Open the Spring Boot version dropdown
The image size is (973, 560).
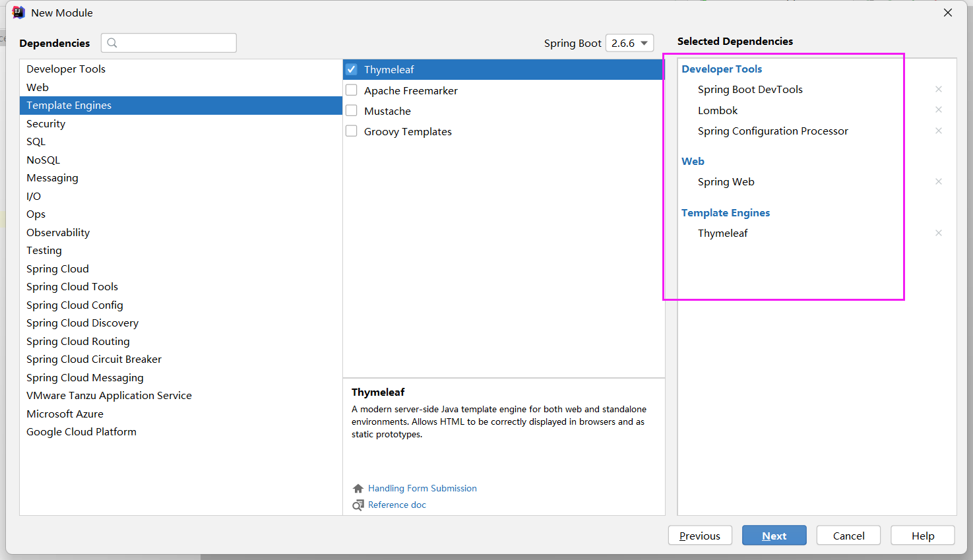pyautogui.click(x=629, y=43)
